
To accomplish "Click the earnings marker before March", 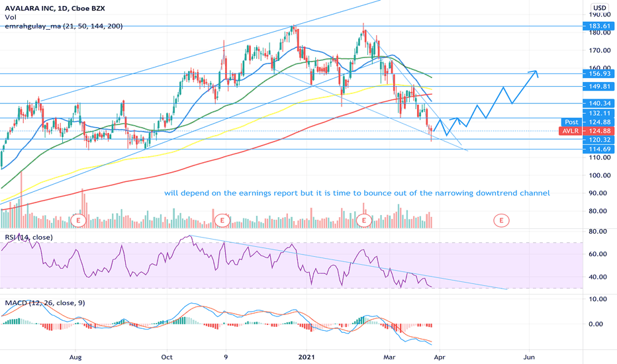I will click(364, 220).
